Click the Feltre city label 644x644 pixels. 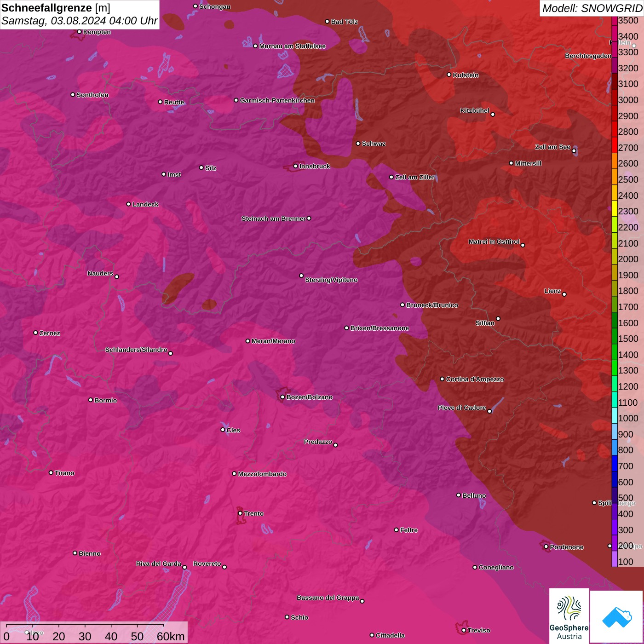[x=409, y=530]
